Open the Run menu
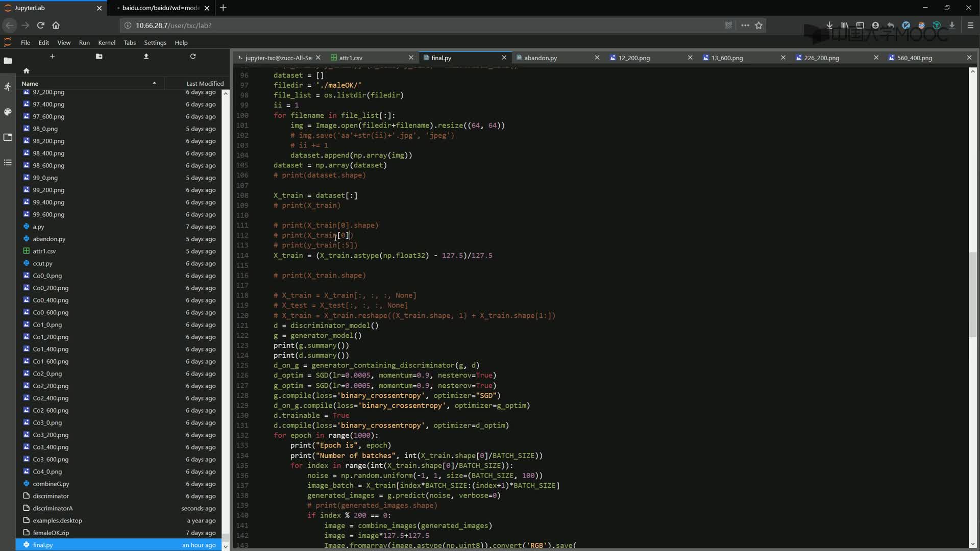Screen dimensions: 980x551 (x=84, y=43)
